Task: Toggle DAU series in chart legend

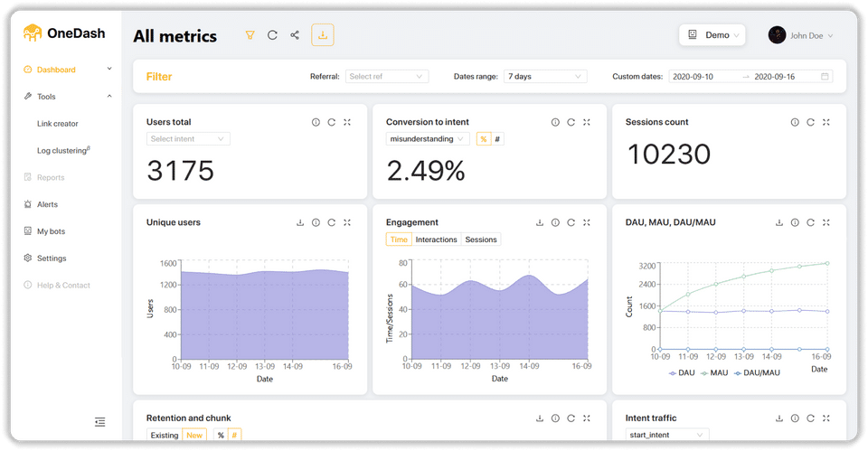Action: click(682, 373)
